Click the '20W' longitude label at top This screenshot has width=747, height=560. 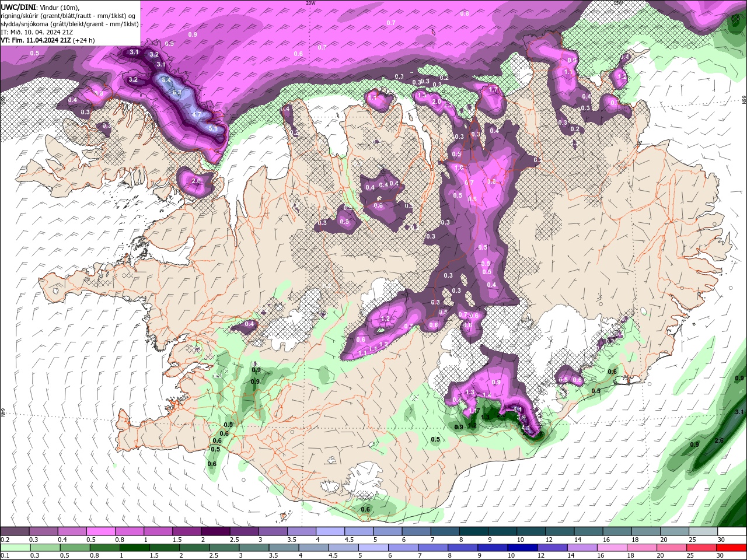pos(310,3)
